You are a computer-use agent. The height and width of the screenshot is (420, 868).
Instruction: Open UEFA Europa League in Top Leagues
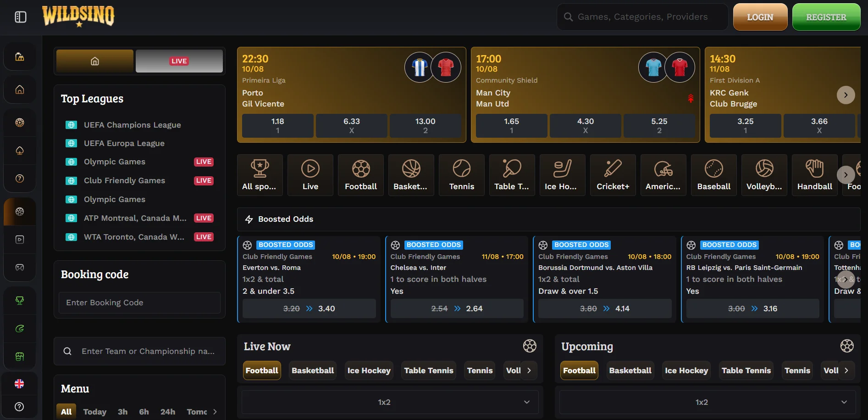124,143
